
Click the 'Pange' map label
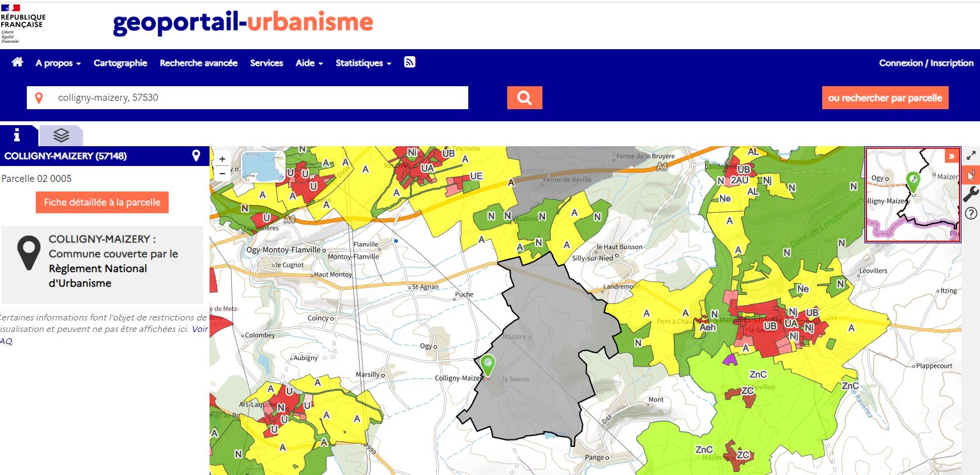[x=595, y=457]
